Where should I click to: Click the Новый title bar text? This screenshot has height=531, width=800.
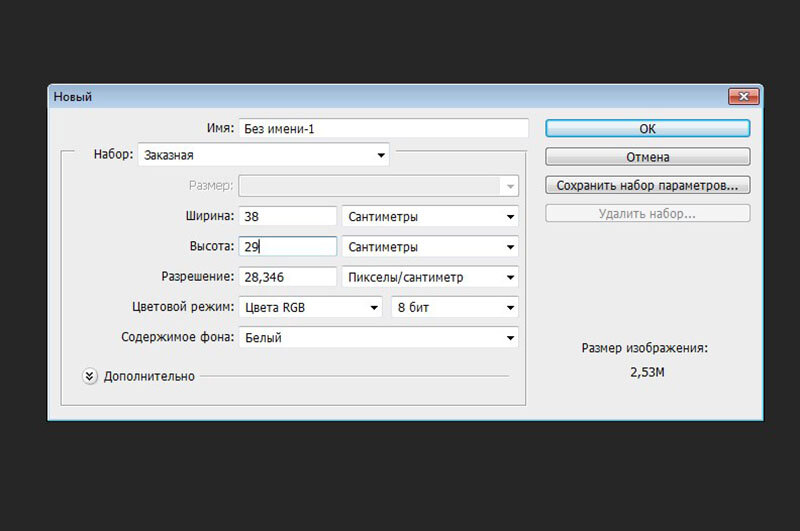point(72,96)
